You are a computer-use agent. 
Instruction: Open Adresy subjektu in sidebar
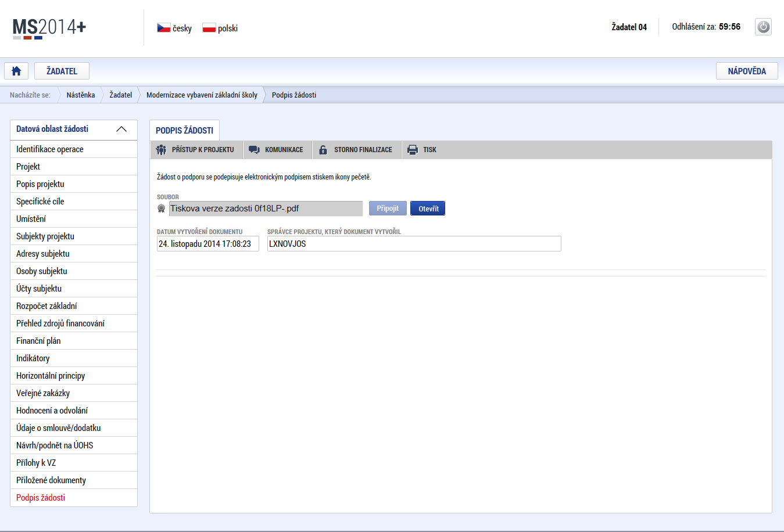[74, 254]
